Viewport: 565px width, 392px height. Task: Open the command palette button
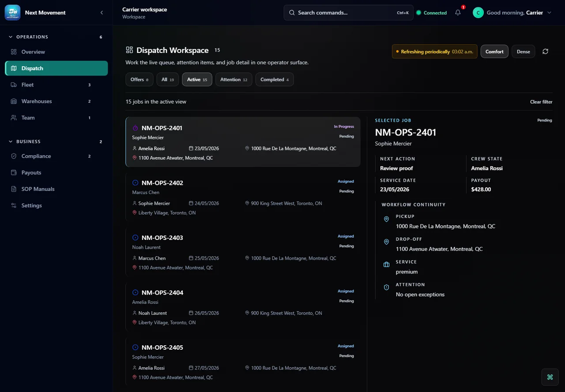pyautogui.click(x=550, y=377)
